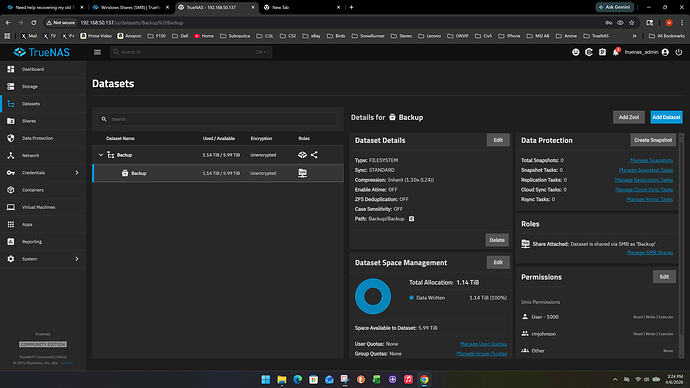Toggle the sidebar with the hamburger menu icon
Screen dimensions: 690x388
point(97,52)
